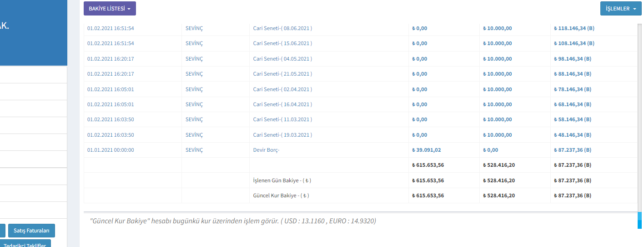Select Cari Seneti-(15.06.2021) link
The height and width of the screenshot is (247, 644).
pyautogui.click(x=282, y=43)
